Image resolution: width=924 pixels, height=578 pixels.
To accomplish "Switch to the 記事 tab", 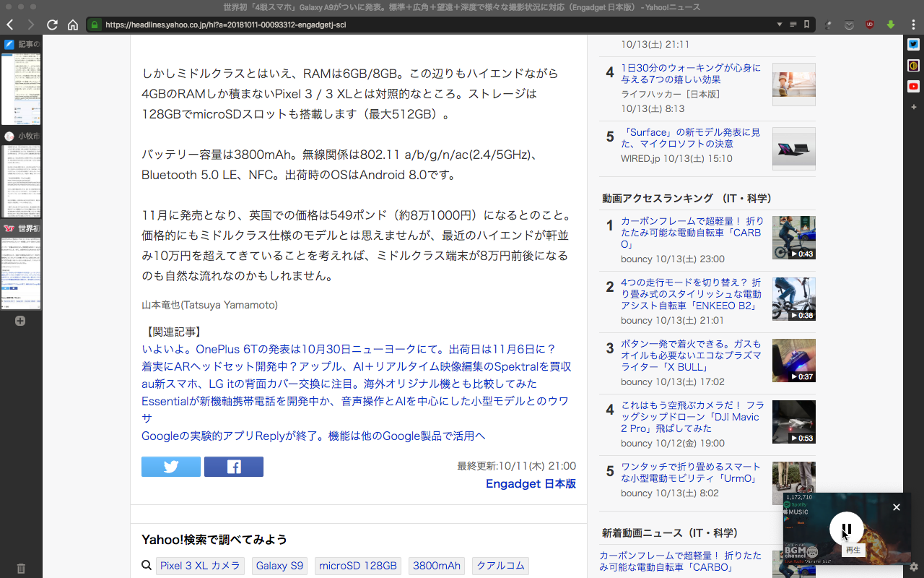I will pos(21,82).
